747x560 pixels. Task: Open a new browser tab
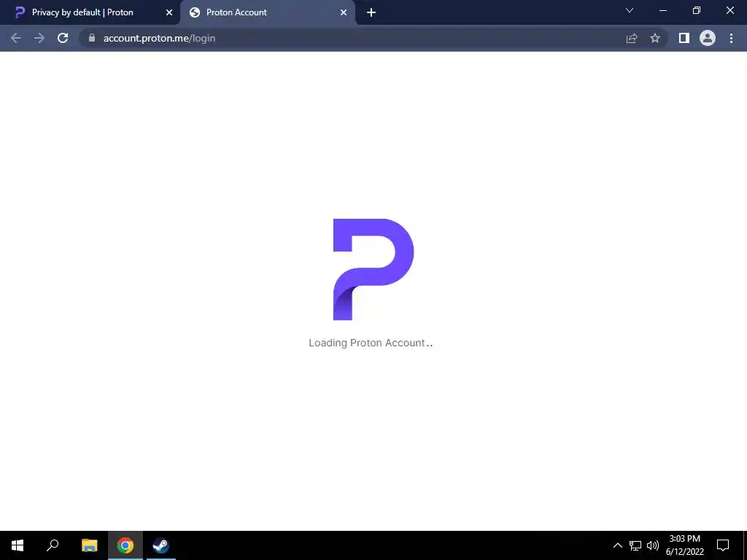[x=371, y=13]
